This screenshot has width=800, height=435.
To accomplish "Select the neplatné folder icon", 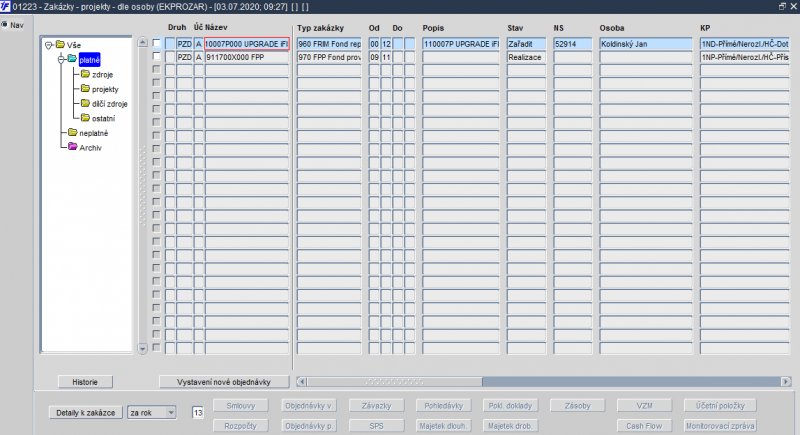I will 72,133.
